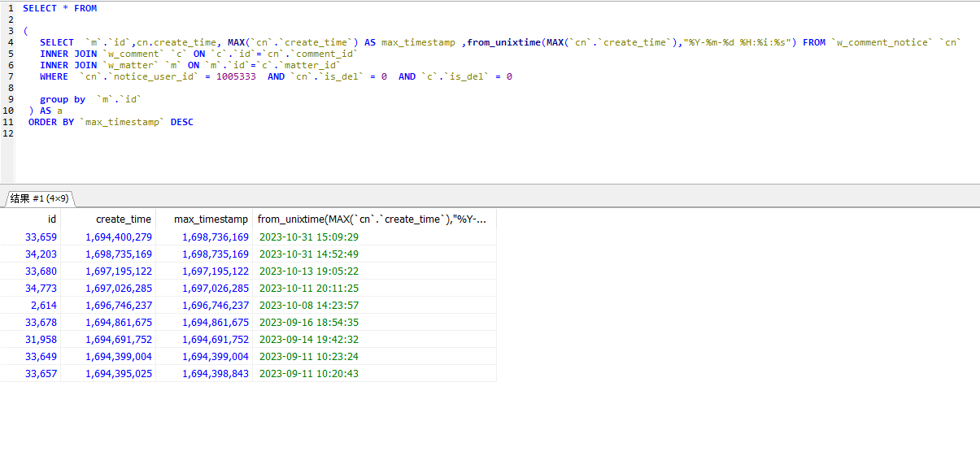Image resolution: width=980 pixels, height=456 pixels.
Task: Select date cell 2023-10-31 15:09:29
Action: (309, 237)
